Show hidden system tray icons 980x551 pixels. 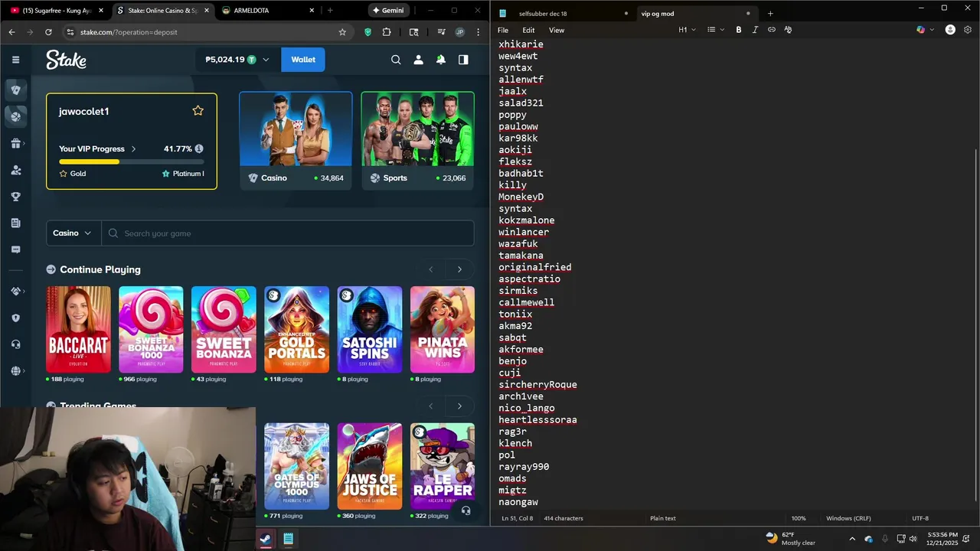point(852,539)
